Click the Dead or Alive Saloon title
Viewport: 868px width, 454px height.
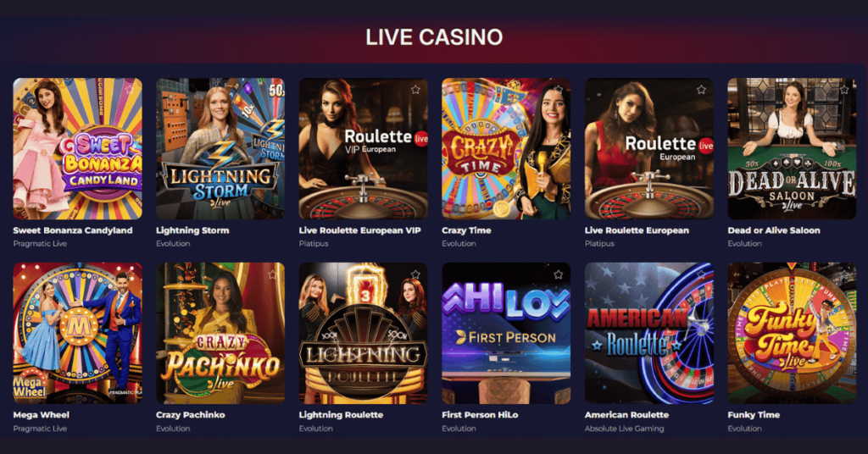coord(774,230)
